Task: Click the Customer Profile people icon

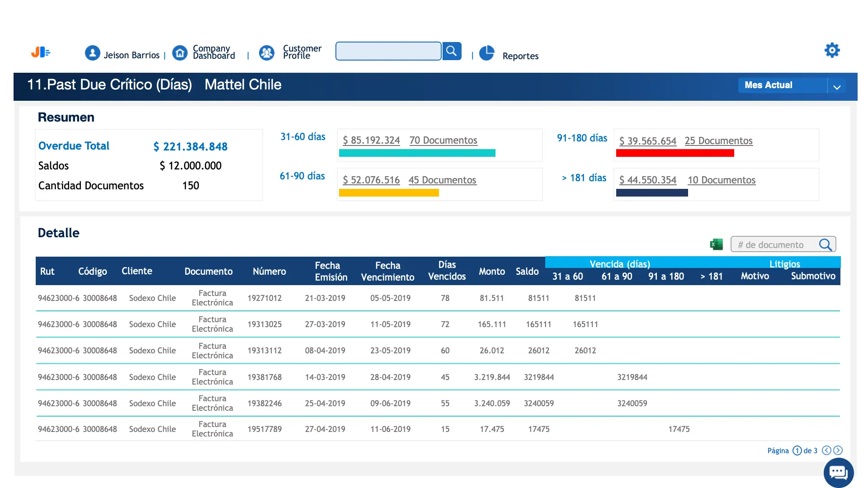Action: tap(267, 53)
